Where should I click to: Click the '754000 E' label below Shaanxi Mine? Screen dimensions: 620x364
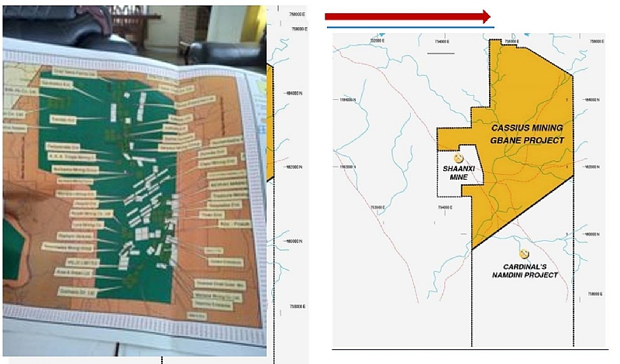(445, 207)
